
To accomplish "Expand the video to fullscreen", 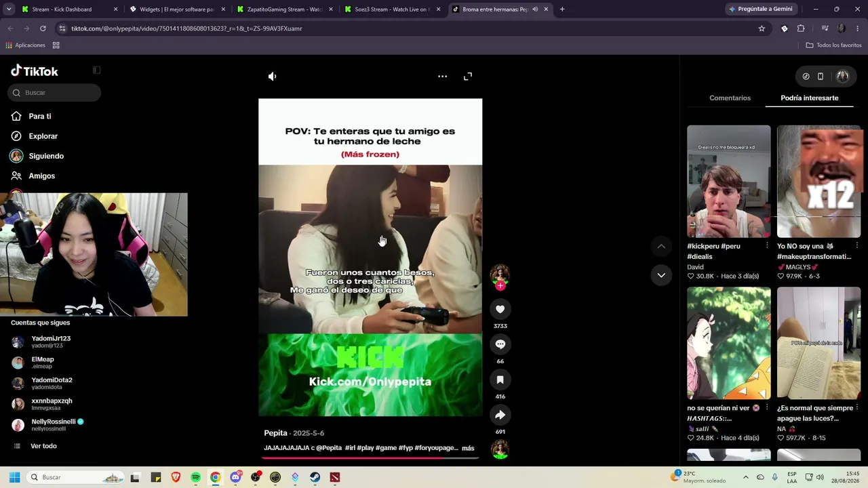I will 468,77.
